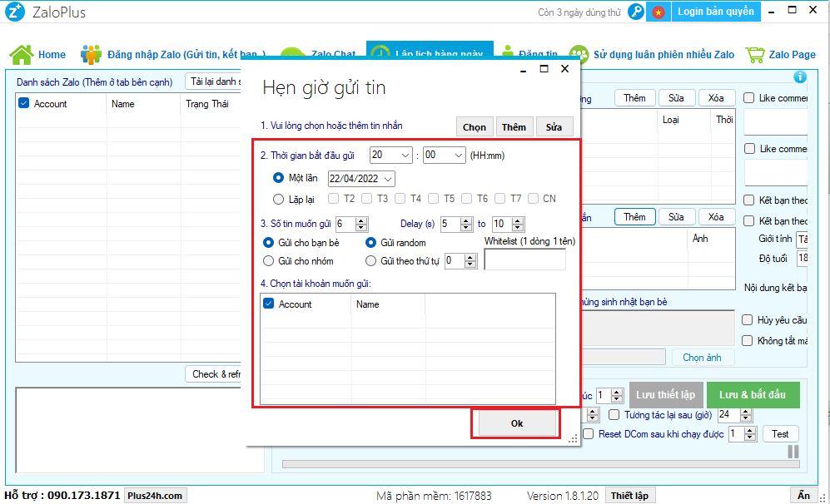
Task: Check the T4 weekday checkbox
Action: click(x=400, y=198)
